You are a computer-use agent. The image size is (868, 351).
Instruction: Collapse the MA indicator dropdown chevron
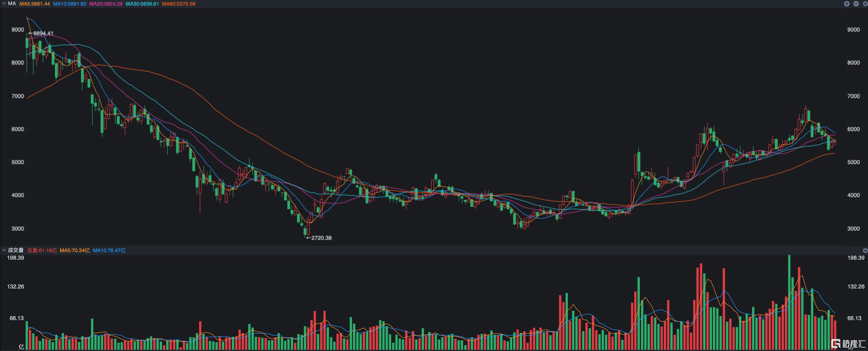click(x=4, y=4)
